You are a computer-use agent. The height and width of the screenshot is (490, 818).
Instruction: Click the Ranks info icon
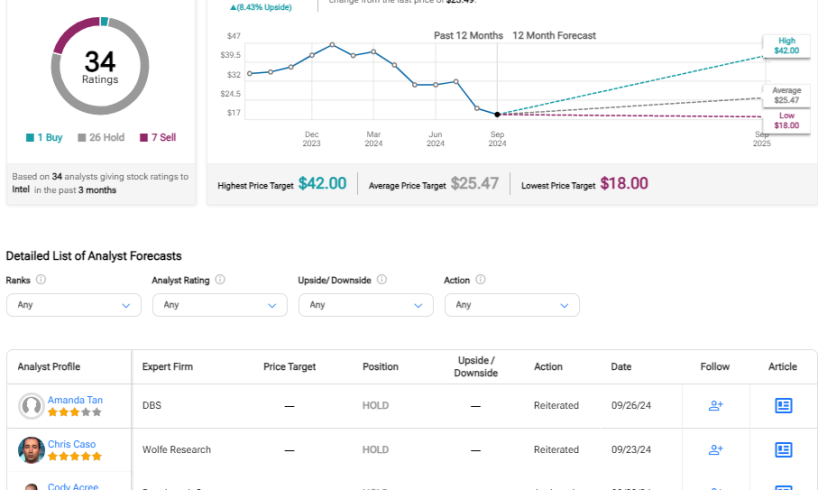41,281
